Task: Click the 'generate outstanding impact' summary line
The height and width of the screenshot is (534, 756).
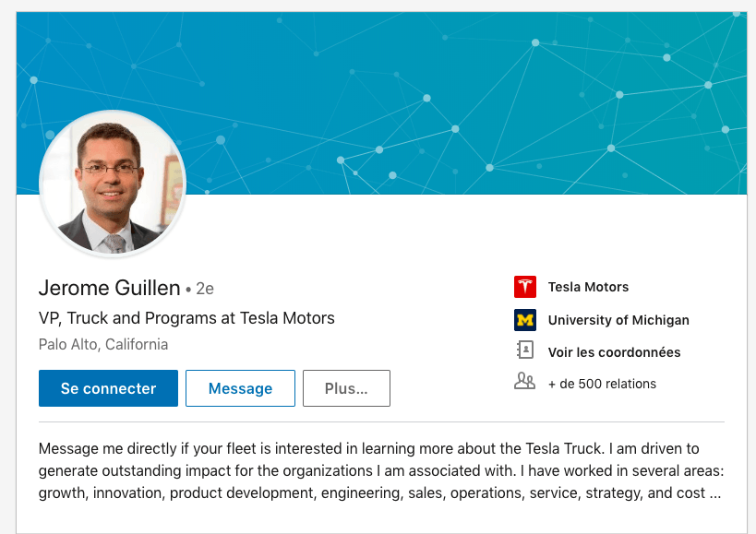Action: 381,471
